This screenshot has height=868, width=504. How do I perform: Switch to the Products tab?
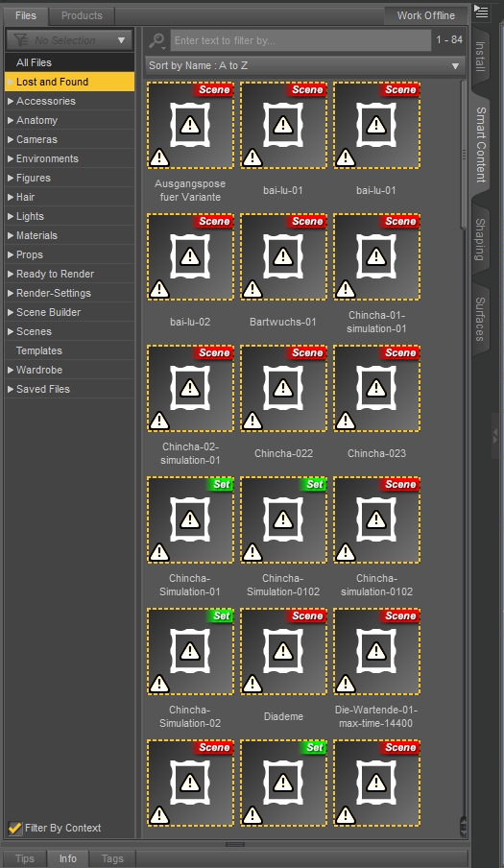(x=82, y=15)
